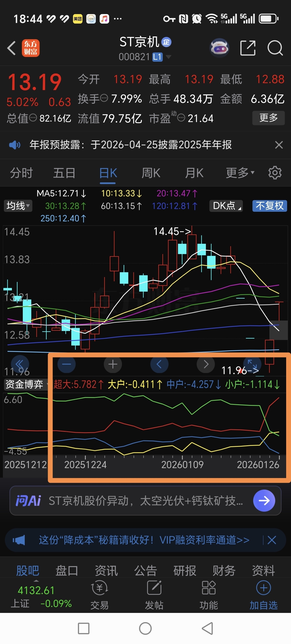
Task: Open 交易 trade icon
Action: [100, 595]
